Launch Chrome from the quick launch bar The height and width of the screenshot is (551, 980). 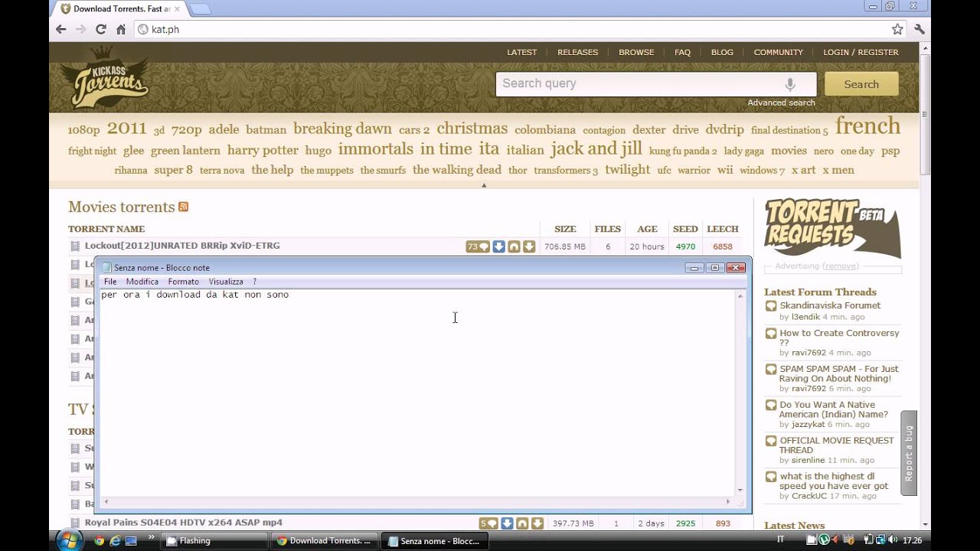point(99,540)
